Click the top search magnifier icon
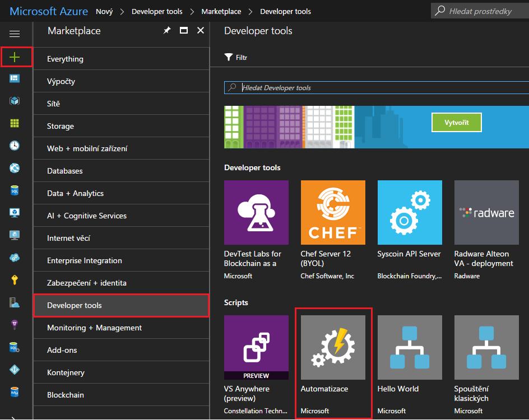The width and height of the screenshot is (529, 420). pos(439,11)
